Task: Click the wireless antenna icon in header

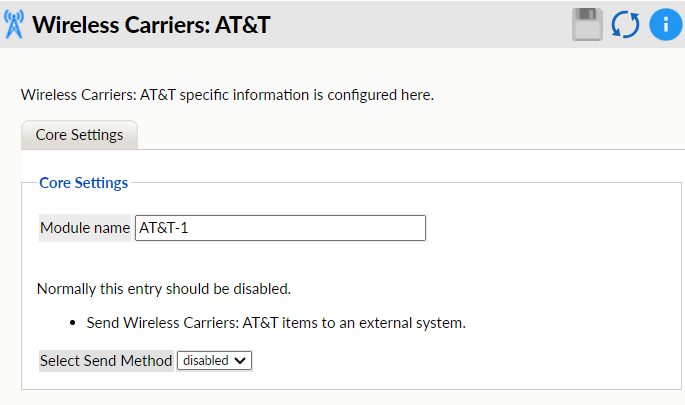Action: tap(14, 24)
